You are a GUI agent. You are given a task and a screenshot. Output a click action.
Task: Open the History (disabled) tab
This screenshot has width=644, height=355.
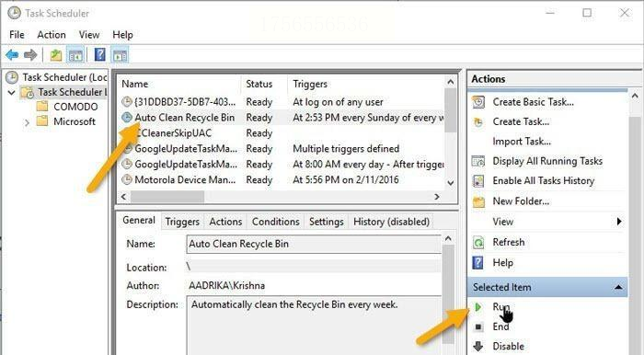(391, 222)
